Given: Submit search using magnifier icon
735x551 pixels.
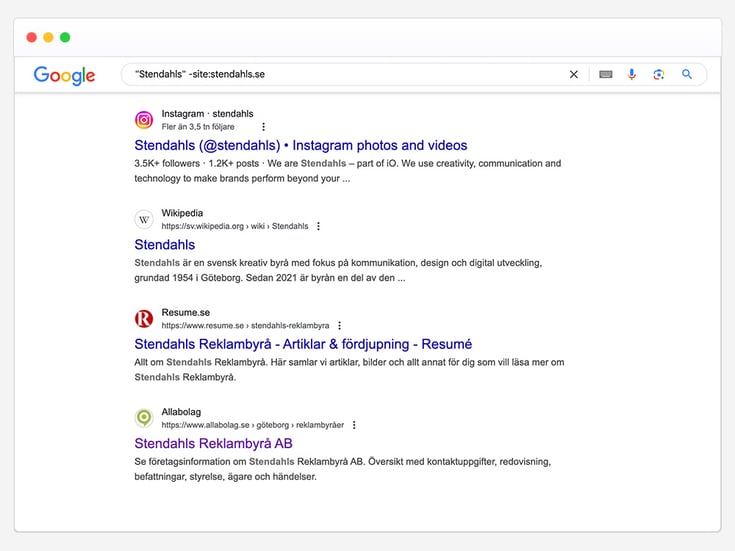Looking at the screenshot, I should pyautogui.click(x=687, y=74).
